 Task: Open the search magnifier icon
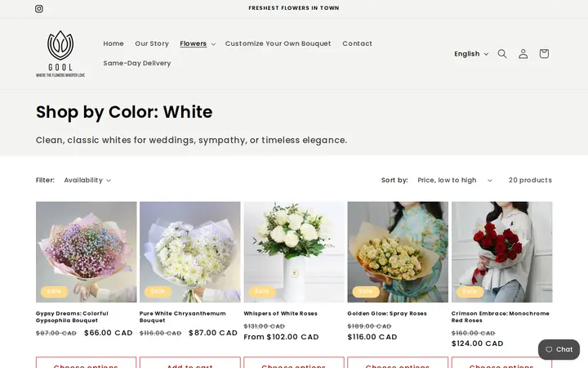pyautogui.click(x=502, y=54)
